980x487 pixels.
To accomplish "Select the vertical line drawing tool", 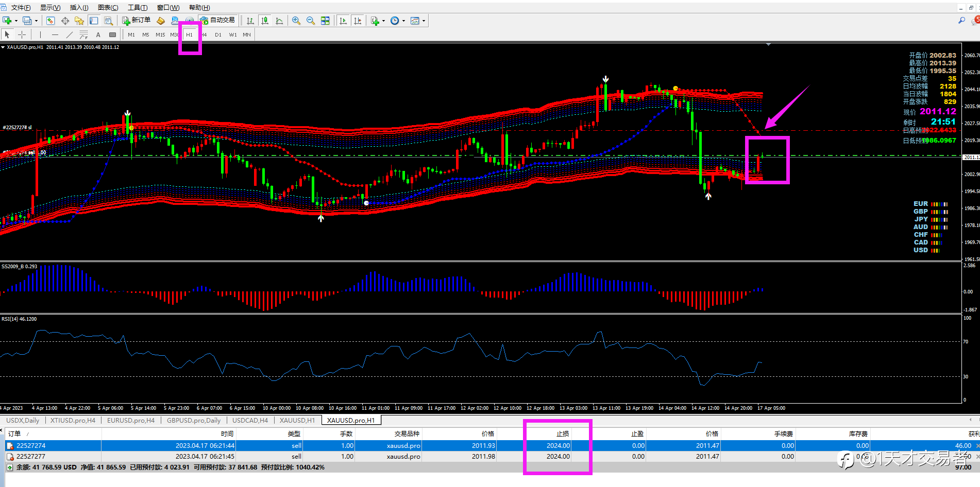I will pos(40,34).
